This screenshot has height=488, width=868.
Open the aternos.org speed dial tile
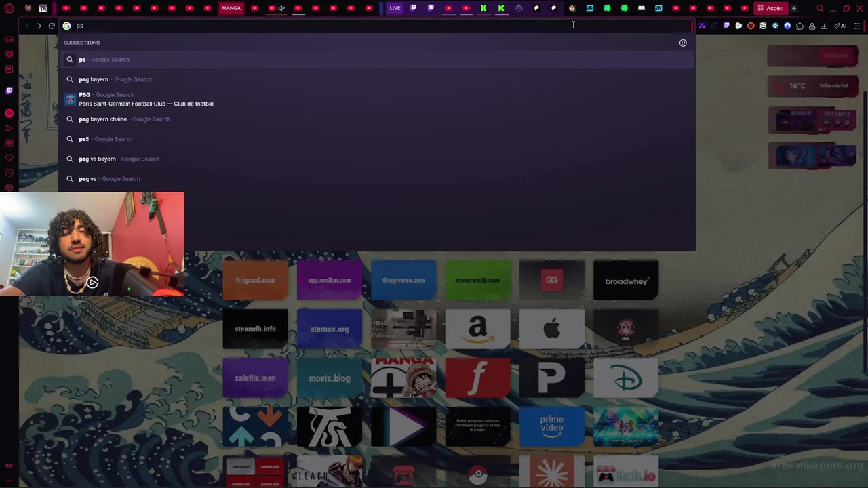[330, 329]
